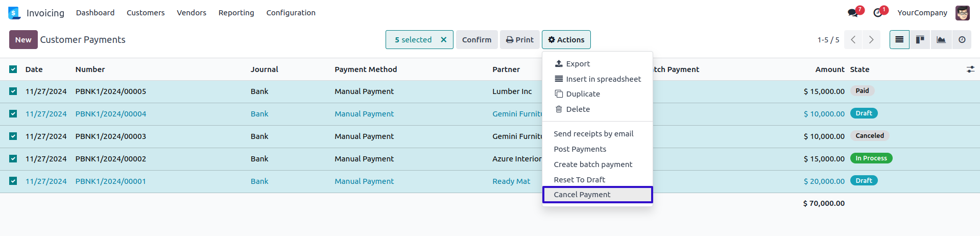Choose Cancel Payment from the menu
This screenshot has height=236, width=980.
(582, 195)
